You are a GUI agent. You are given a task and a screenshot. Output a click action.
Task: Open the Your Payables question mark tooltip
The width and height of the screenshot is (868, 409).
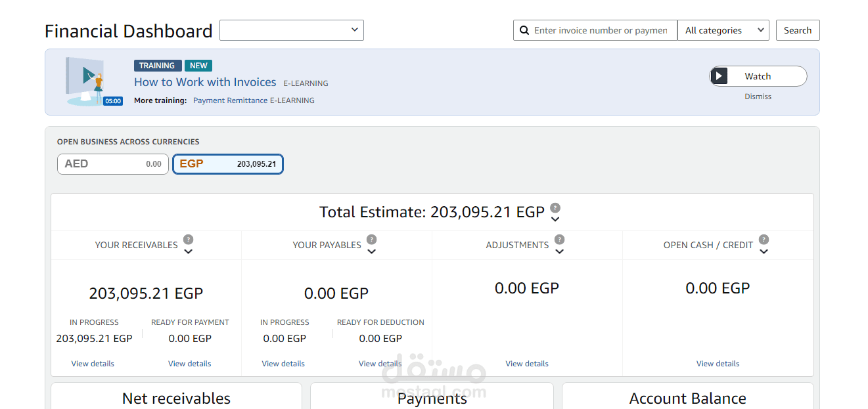(372, 239)
